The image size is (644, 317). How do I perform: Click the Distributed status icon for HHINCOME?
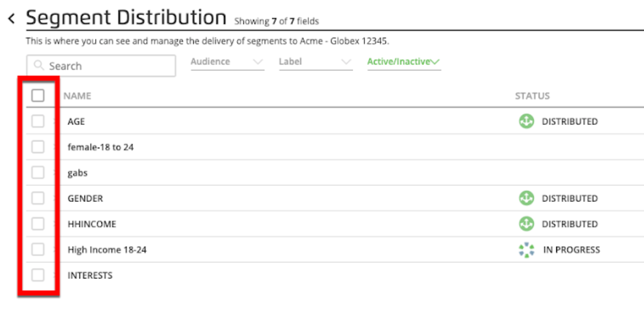526,224
